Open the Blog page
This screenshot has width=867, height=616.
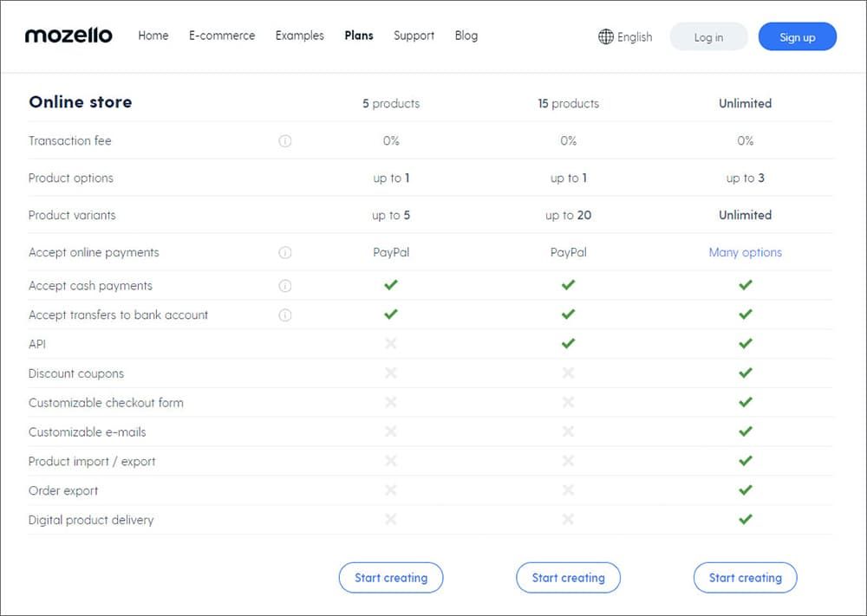pyautogui.click(x=466, y=36)
